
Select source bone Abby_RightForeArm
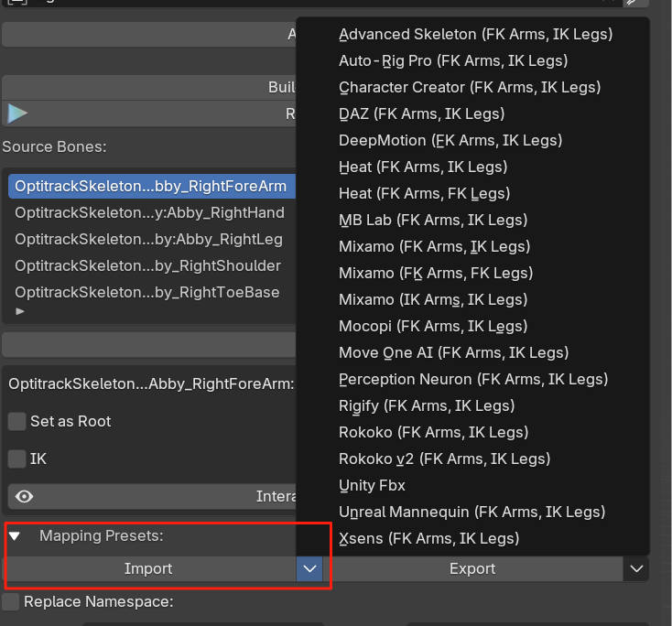click(x=152, y=187)
